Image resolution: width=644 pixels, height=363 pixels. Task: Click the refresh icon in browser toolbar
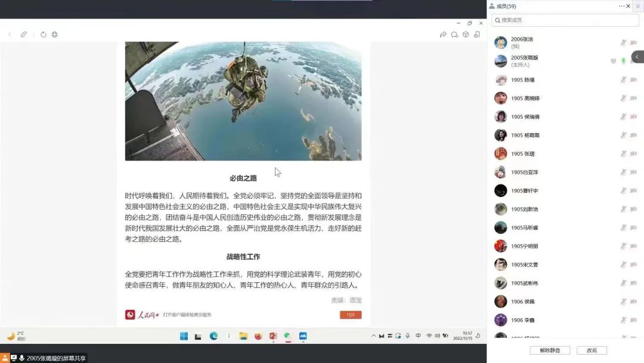43,35
